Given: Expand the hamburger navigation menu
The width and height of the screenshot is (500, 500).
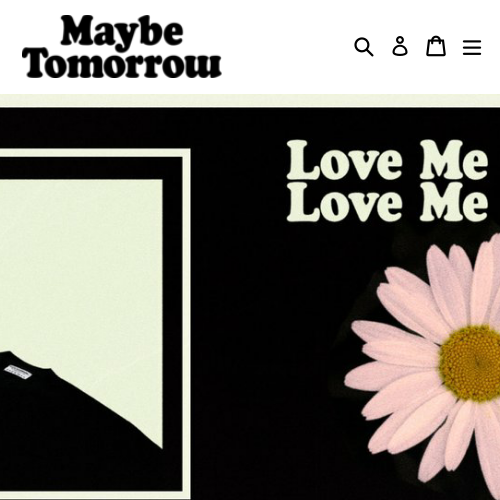Looking at the screenshot, I should (472, 47).
